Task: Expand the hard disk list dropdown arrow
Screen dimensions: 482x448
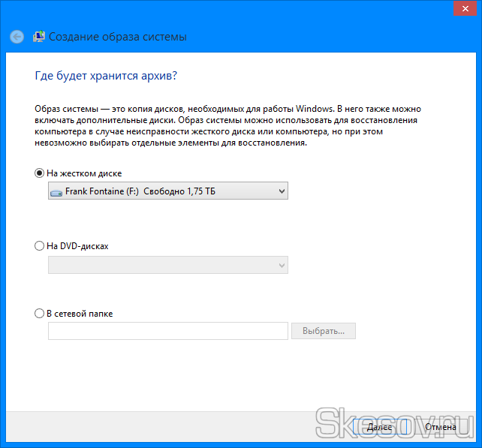Action: (x=282, y=192)
